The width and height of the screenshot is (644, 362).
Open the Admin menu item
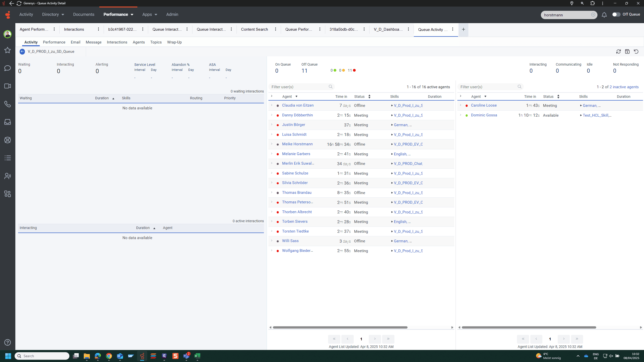tap(172, 15)
